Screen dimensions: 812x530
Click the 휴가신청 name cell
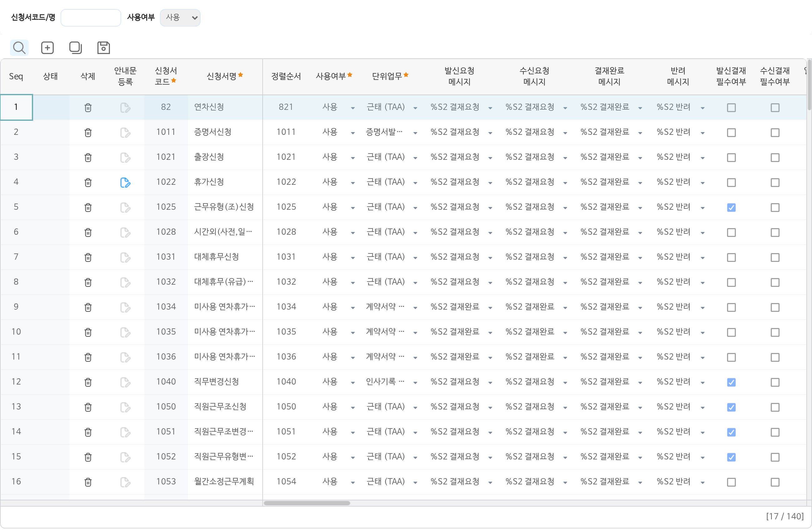pyautogui.click(x=225, y=182)
